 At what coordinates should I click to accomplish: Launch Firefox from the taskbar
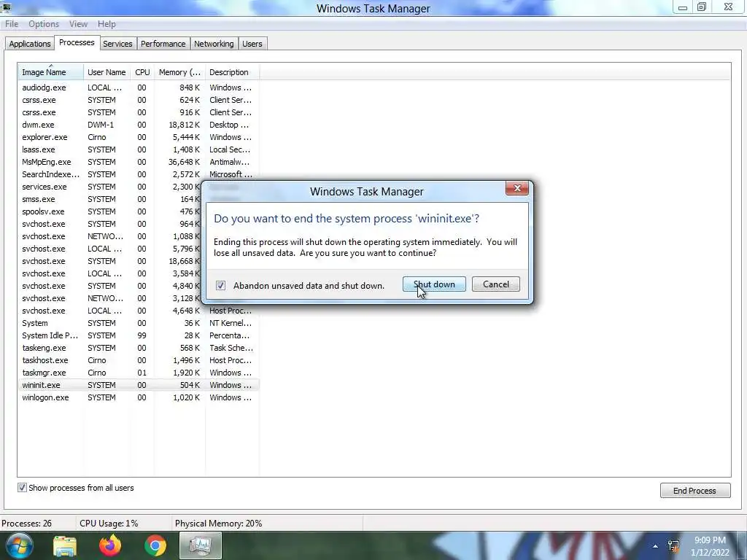click(x=110, y=546)
